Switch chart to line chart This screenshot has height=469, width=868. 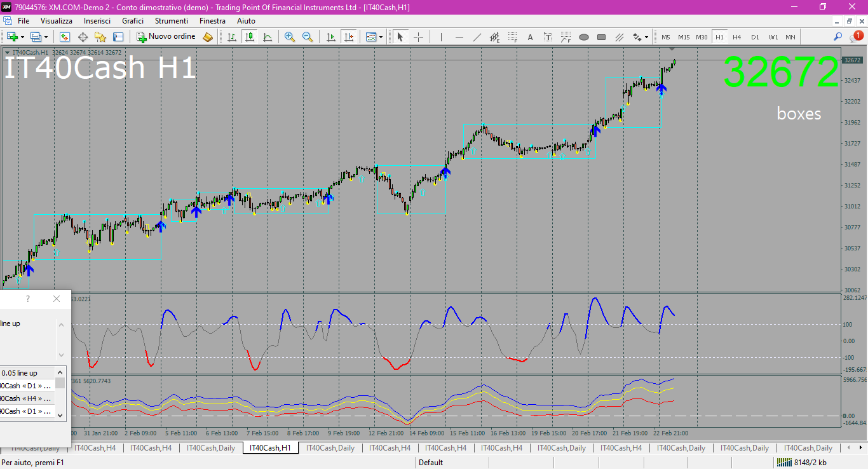[x=268, y=37]
